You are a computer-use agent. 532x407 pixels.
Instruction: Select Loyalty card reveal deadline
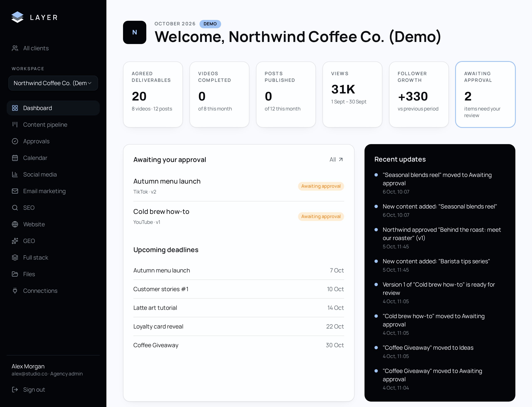click(x=239, y=326)
